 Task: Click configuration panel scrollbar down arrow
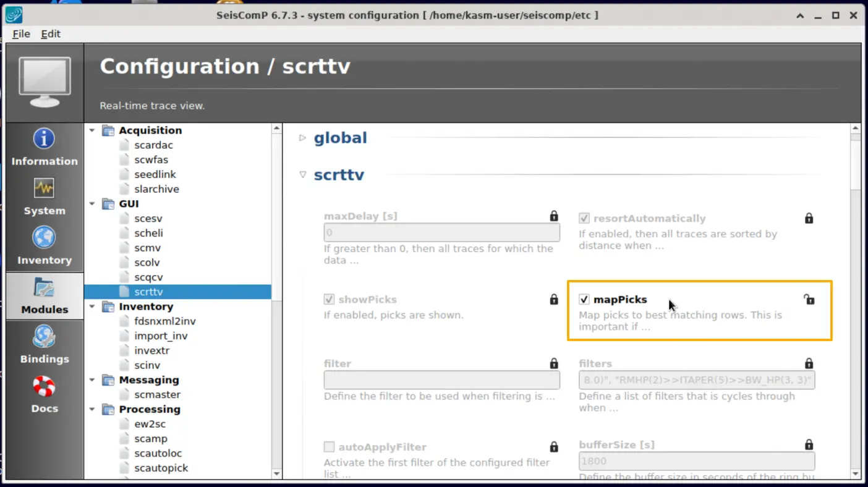[x=856, y=474]
